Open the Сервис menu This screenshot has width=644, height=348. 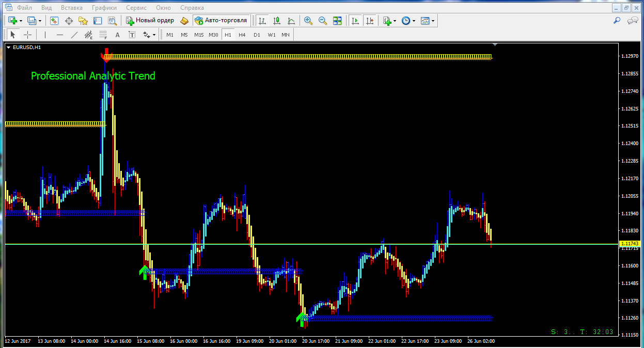[136, 8]
